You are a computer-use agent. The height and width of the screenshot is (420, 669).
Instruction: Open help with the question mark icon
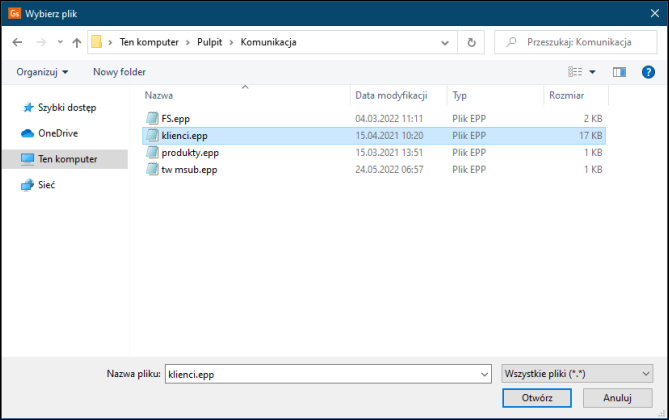(647, 72)
